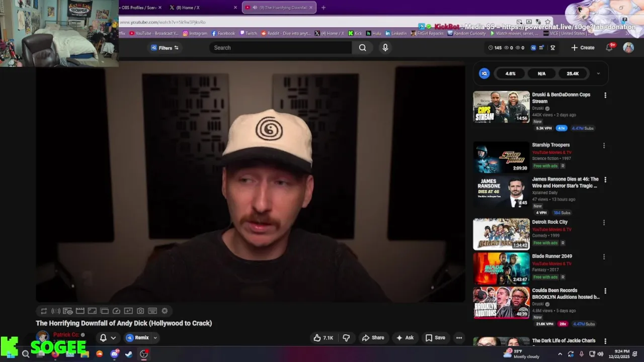Dislike the video

pos(346,338)
